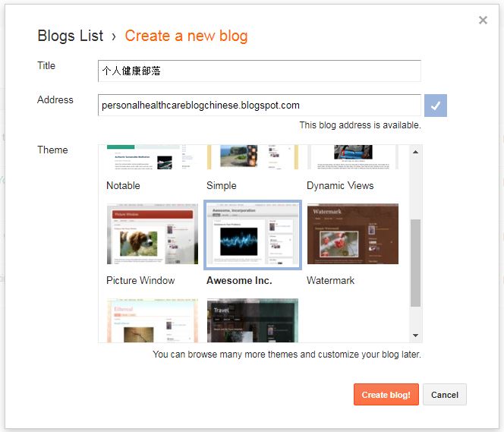The image size is (504, 432).
Task: Click the theme list scroll-up arrow
Action: pos(415,152)
